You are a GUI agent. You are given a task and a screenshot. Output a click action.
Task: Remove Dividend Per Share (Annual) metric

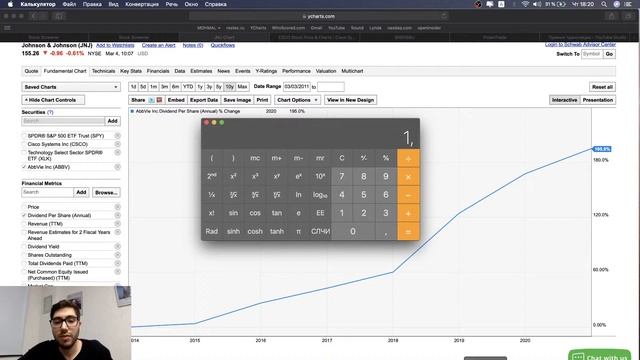point(118,215)
